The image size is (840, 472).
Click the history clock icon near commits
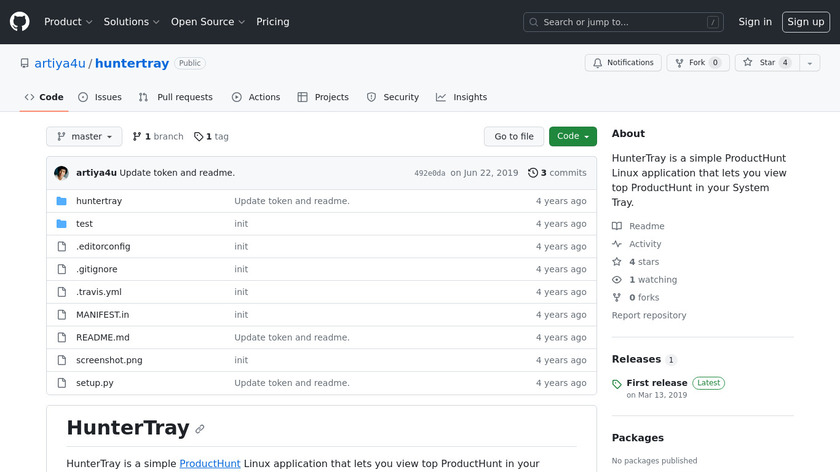(532, 173)
